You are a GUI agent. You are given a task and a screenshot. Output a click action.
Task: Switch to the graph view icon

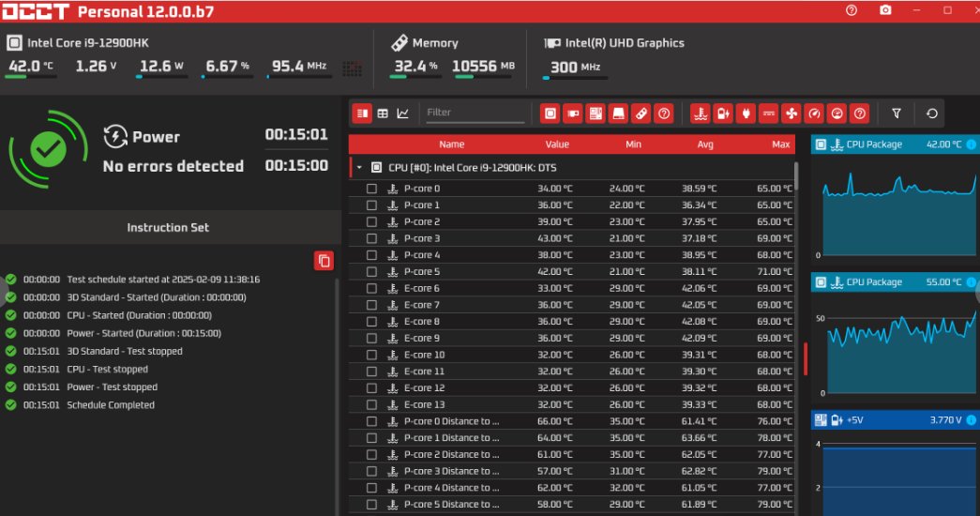click(403, 114)
